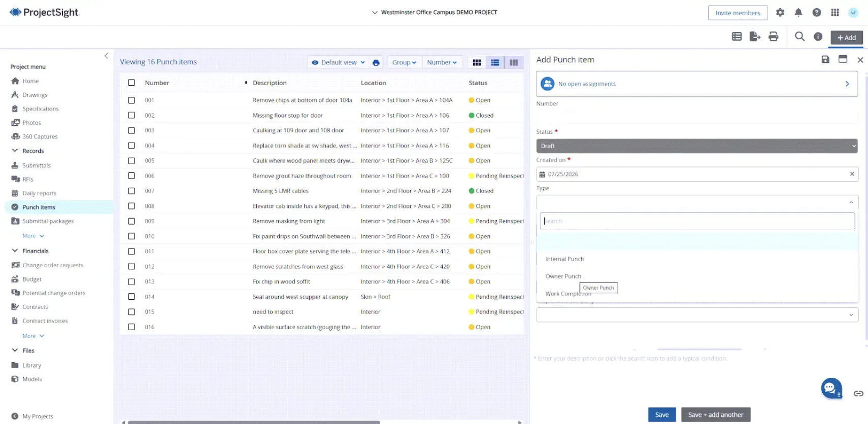Click the Save button
Viewport: 868px width, 424px height.
coord(662,415)
